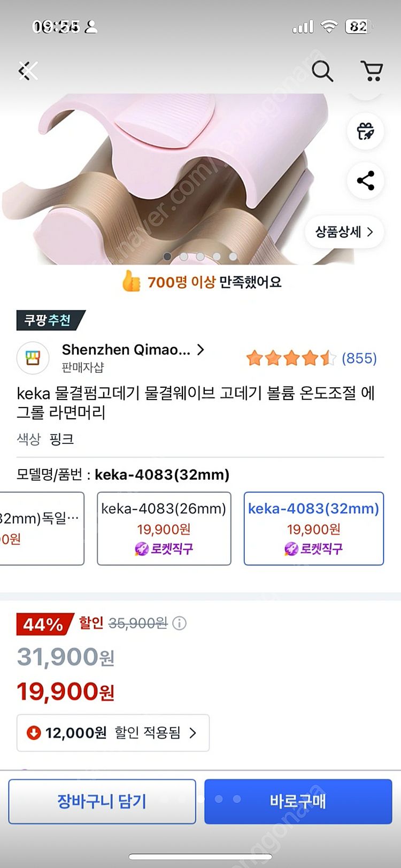Expand the 12,000원 할인 적용됨 details

113,733
